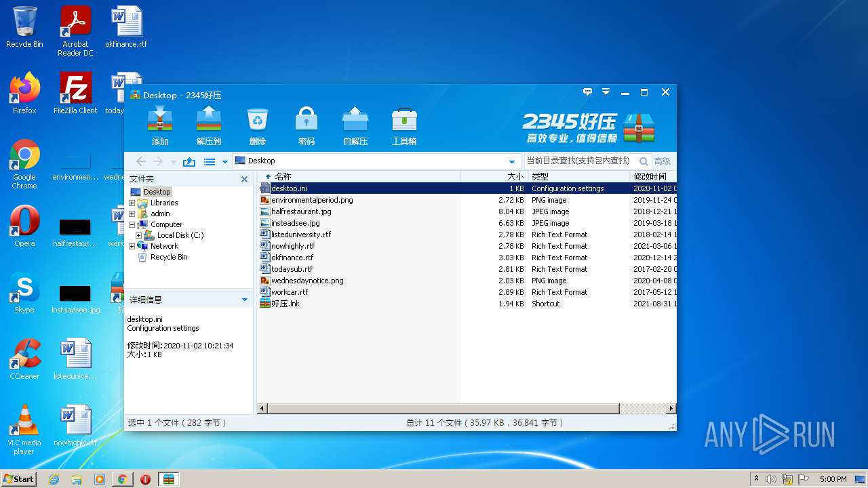Screen dimensions: 868x488
Task: Open the feedback speech-bubble icon in title bar
Action: pos(588,91)
